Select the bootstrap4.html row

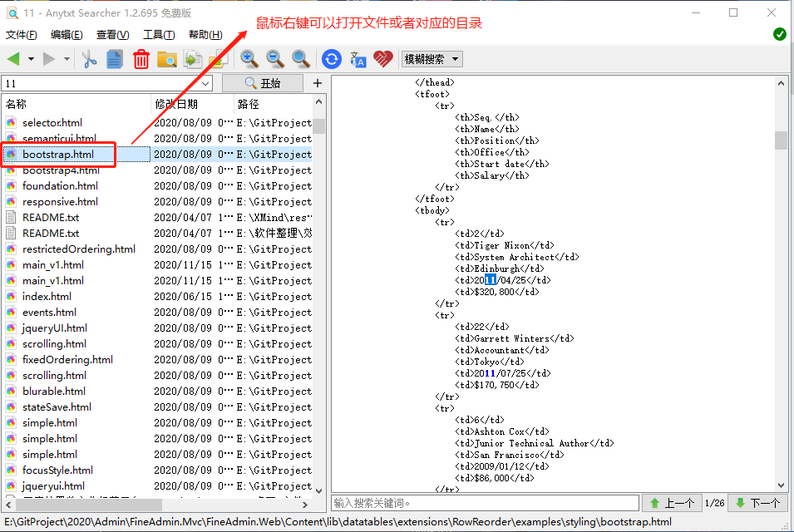(157, 170)
